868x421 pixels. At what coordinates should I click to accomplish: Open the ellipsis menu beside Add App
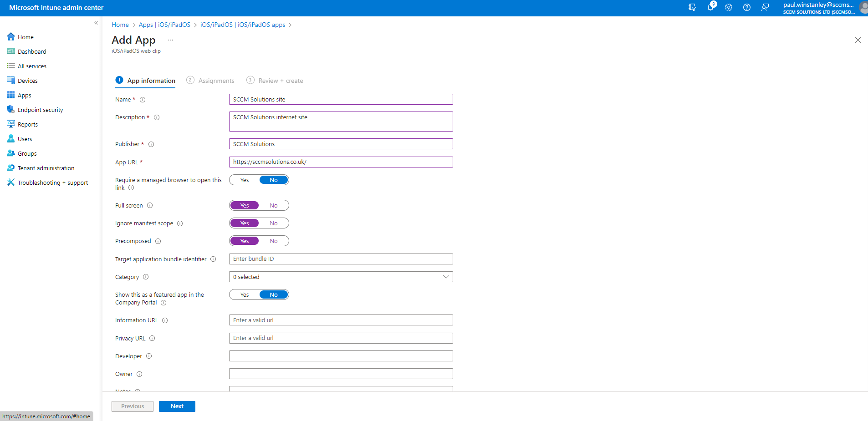[x=170, y=40]
